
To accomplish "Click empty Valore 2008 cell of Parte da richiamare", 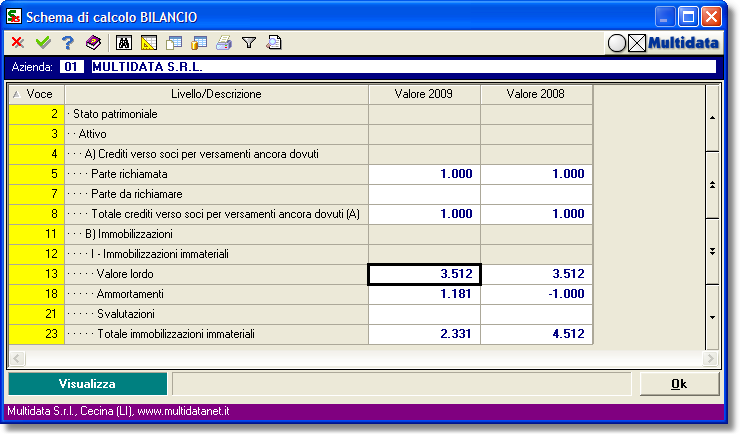I will click(537, 194).
